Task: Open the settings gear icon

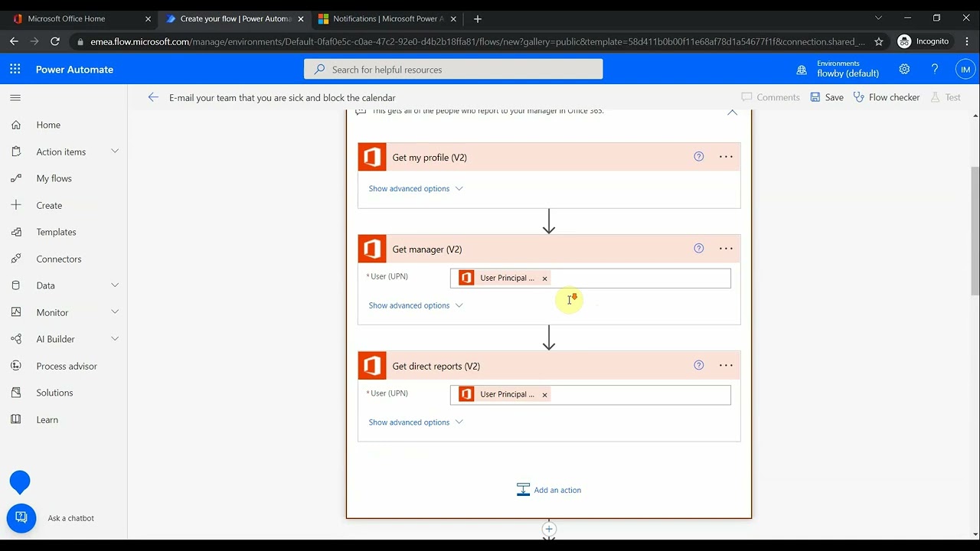Action: pos(904,69)
